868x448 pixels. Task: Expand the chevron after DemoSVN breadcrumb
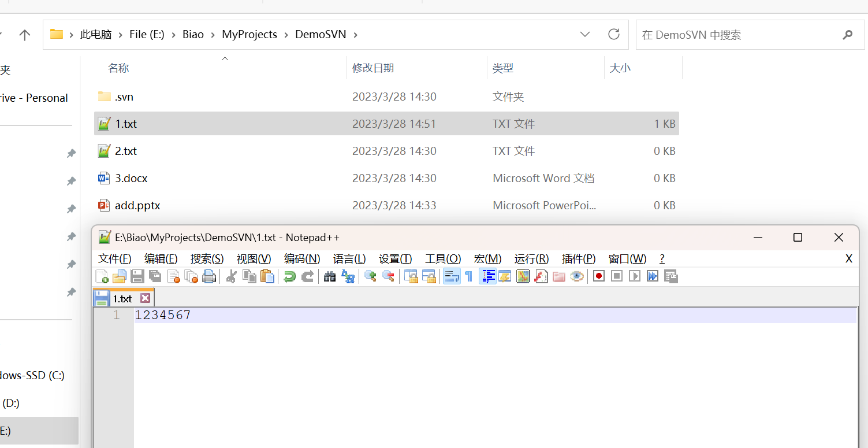355,35
